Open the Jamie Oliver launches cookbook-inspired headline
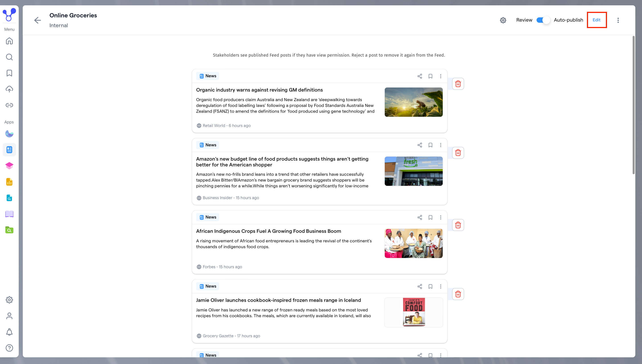This screenshot has width=642, height=364. 278,300
